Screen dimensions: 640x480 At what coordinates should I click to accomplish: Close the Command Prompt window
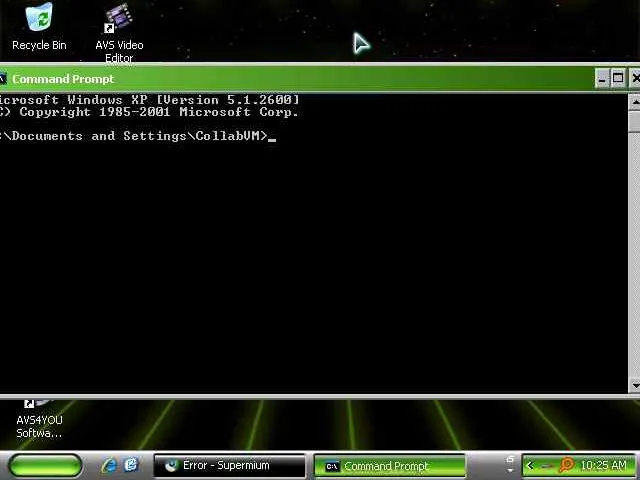[634, 78]
